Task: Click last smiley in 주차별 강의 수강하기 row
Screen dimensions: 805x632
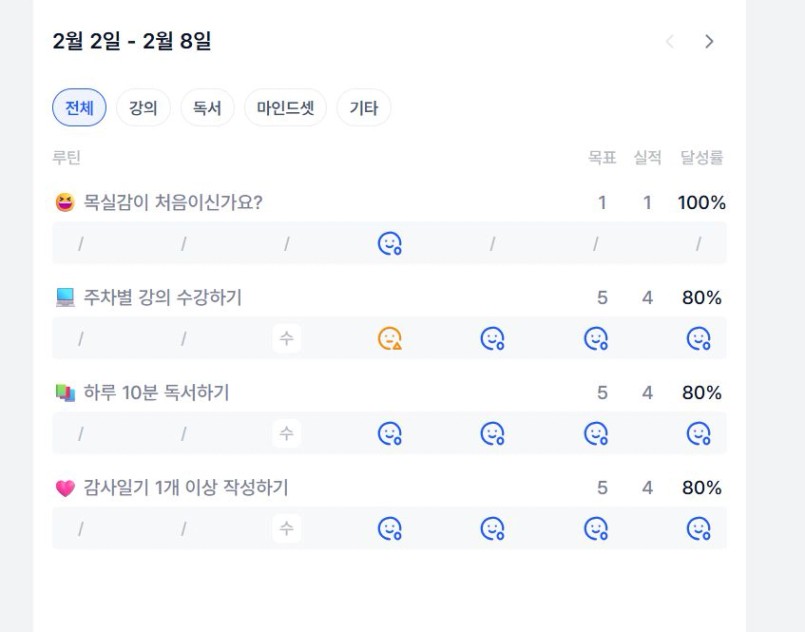Action: [x=698, y=339]
